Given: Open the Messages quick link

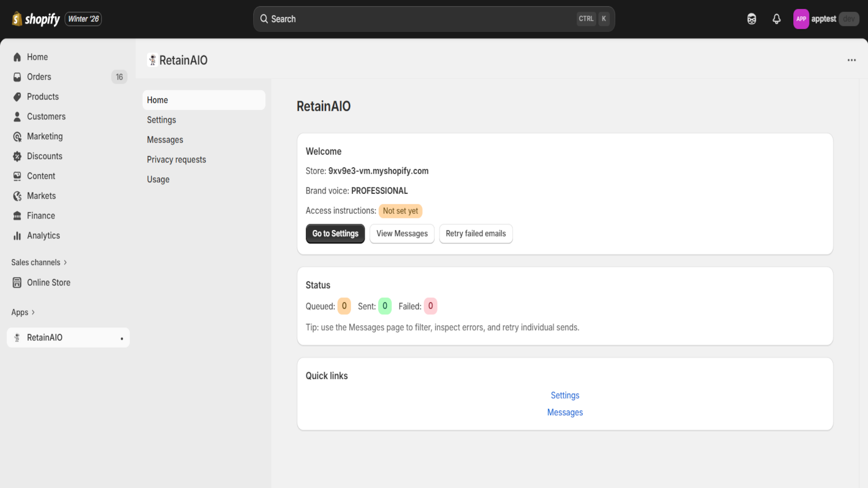Looking at the screenshot, I should 565,412.
